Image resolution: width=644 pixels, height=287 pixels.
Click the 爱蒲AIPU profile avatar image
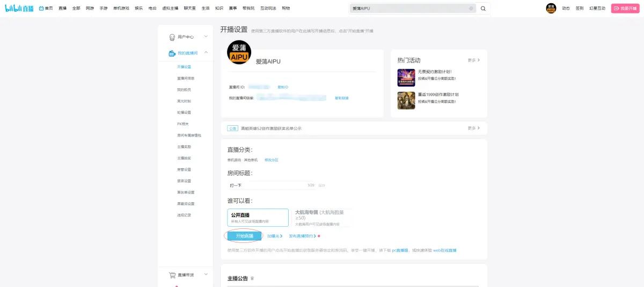(239, 52)
